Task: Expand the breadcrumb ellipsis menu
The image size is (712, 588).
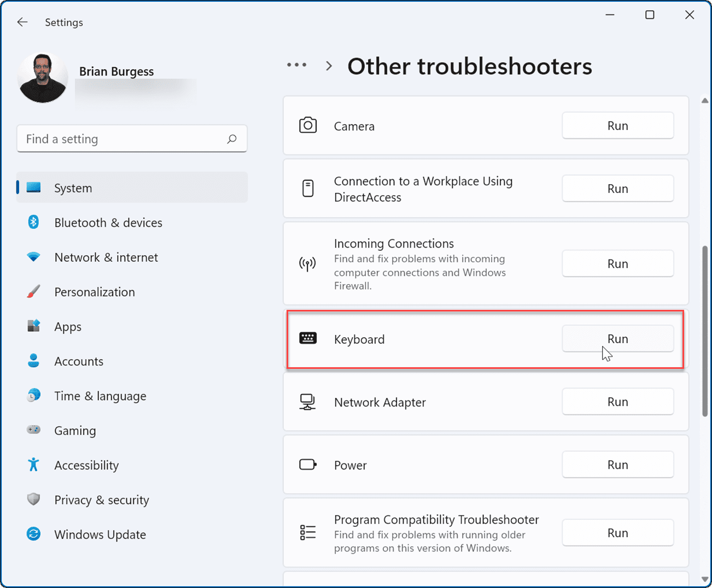Action: point(297,66)
